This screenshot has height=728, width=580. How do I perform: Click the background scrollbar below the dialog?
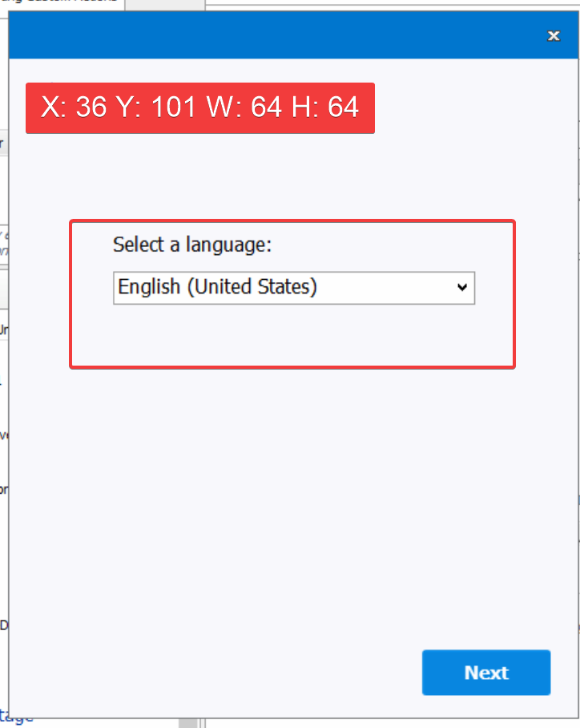tap(188, 723)
